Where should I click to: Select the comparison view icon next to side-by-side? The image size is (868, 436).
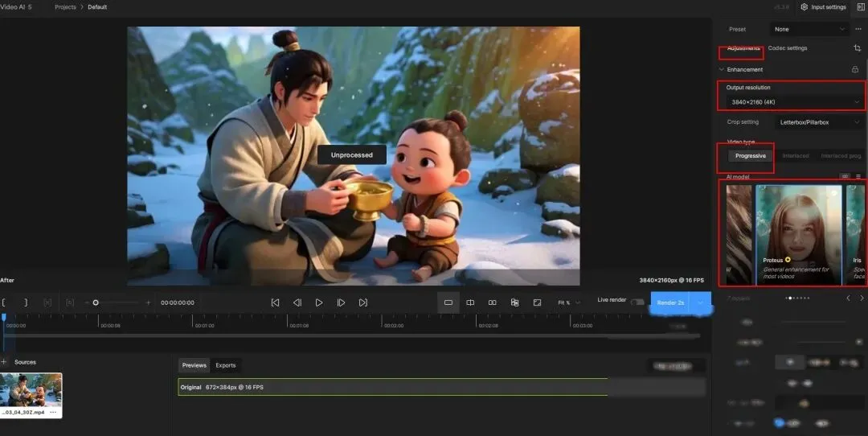(515, 302)
